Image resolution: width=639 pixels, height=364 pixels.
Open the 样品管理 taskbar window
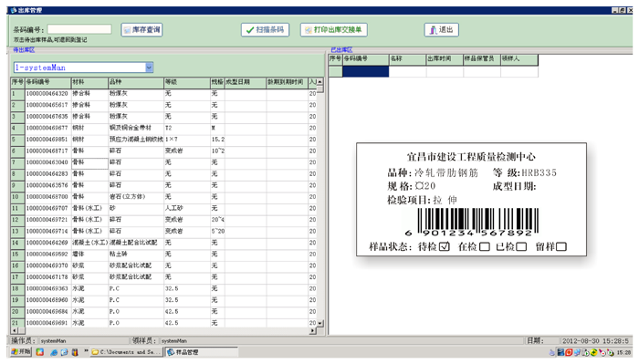202,352
